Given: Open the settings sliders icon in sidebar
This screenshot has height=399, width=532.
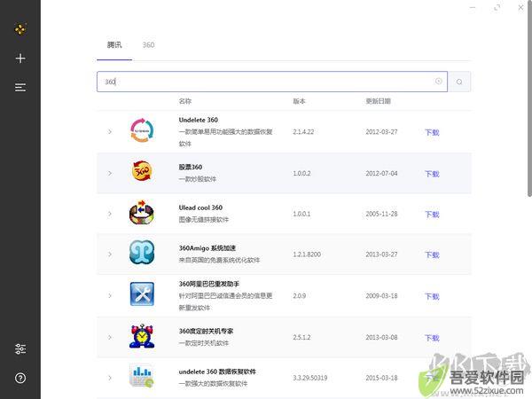Looking at the screenshot, I should 20,348.
